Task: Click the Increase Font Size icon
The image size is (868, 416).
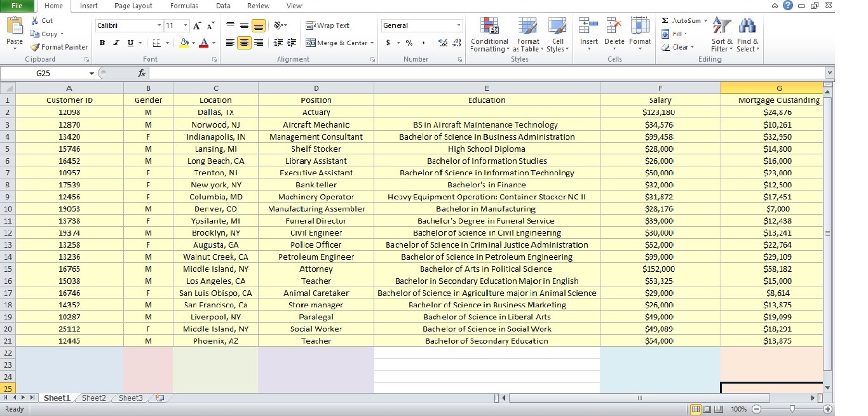Action: click(x=197, y=25)
